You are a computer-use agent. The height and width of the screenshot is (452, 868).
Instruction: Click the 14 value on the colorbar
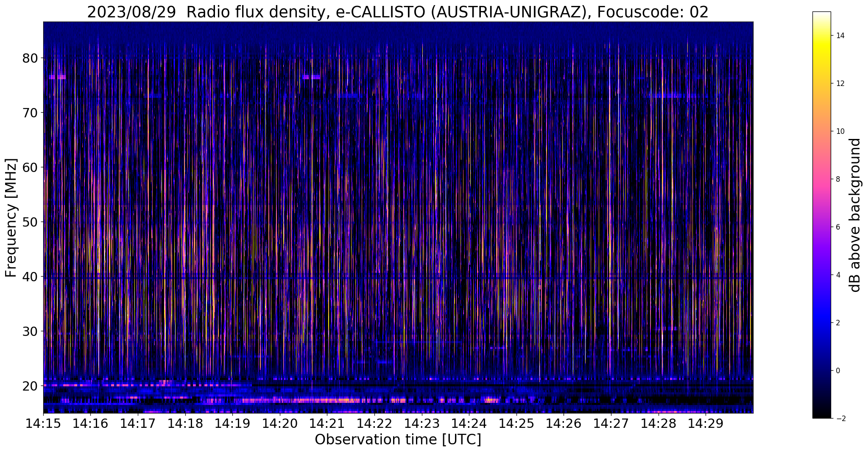[840, 36]
